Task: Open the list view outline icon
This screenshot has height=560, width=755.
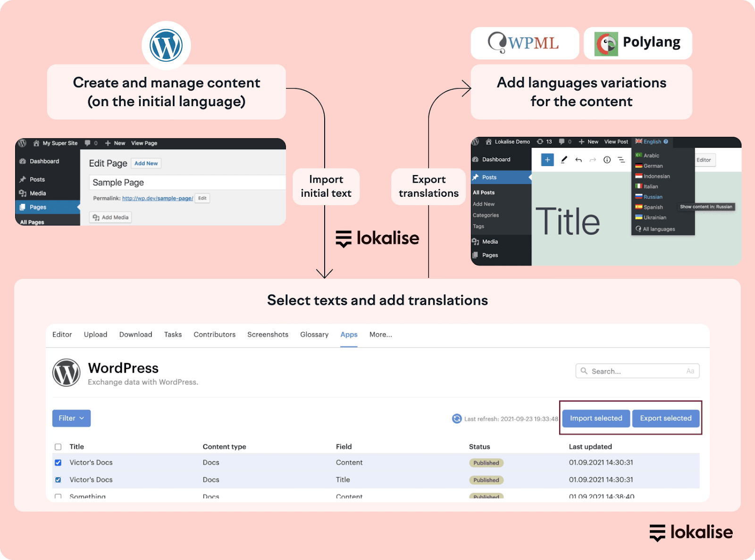Action: [621, 160]
